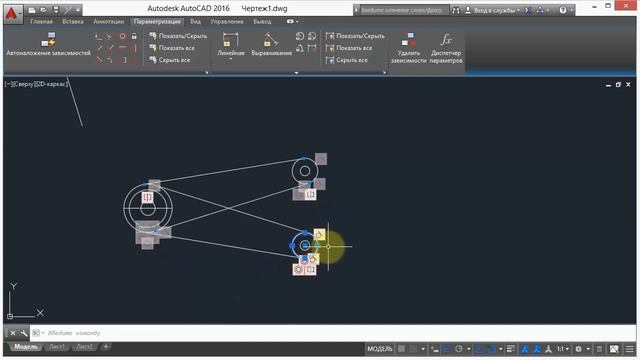640x360 pixels.
Task: Click Показать все in dimensional constraints panel
Action: pyautogui.click(x=349, y=48)
